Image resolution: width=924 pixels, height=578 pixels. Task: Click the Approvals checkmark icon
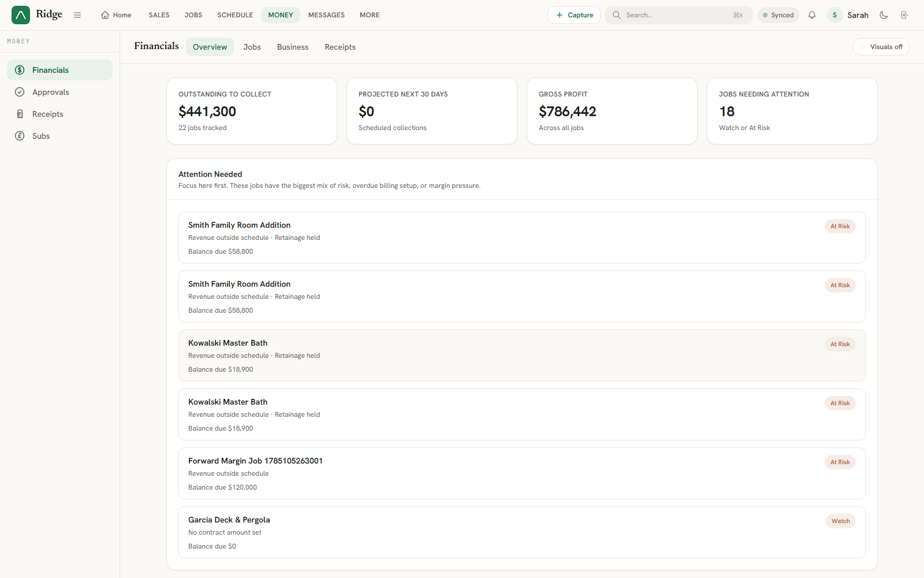point(20,92)
